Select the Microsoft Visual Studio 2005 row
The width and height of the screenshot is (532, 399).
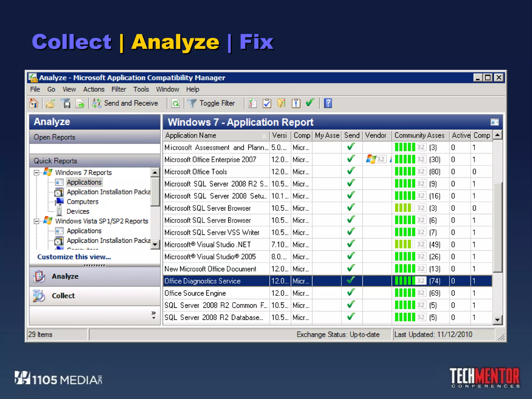[328, 257]
